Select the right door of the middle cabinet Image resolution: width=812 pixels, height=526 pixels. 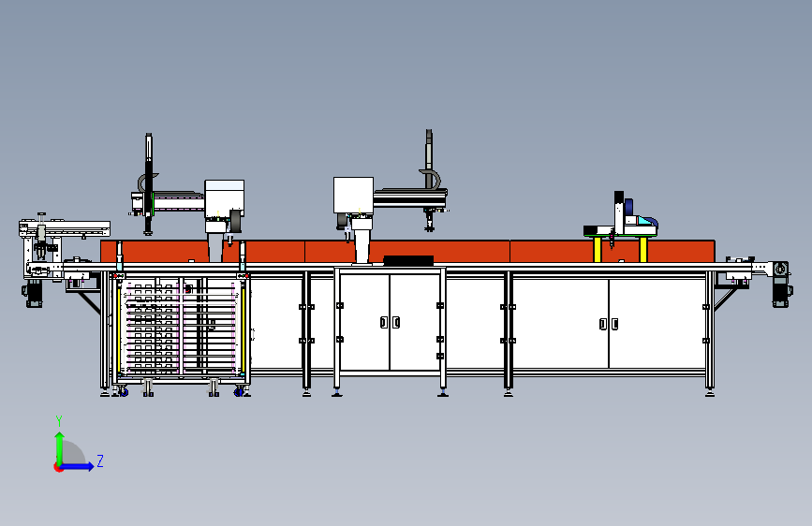(x=414, y=322)
